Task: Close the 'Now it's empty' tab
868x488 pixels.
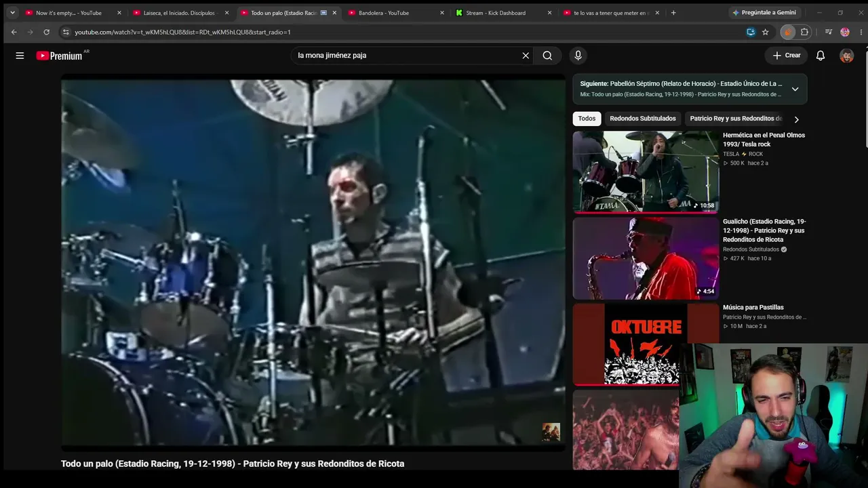Action: [119, 13]
